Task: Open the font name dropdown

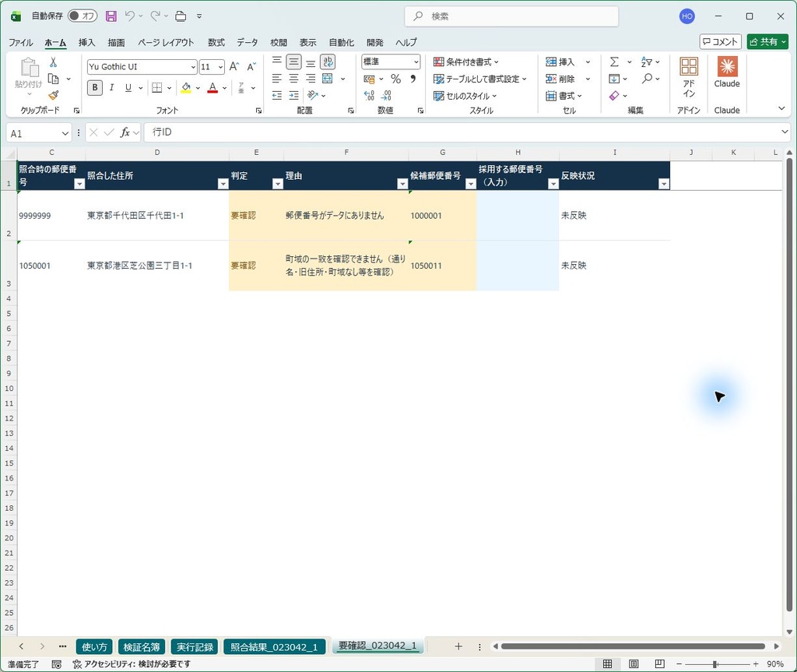Action: click(x=193, y=67)
